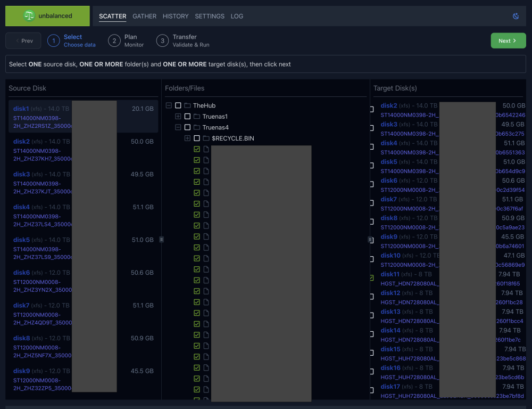Collapse the Truenas4 folder tree

click(x=178, y=127)
